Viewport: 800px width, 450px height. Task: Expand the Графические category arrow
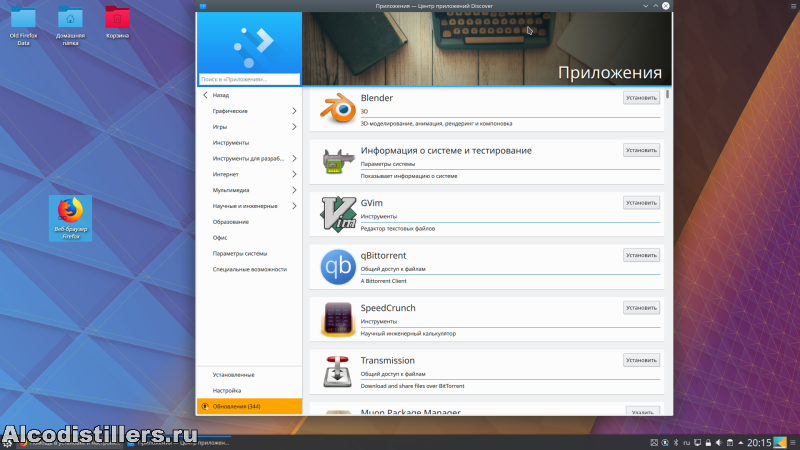tap(294, 111)
